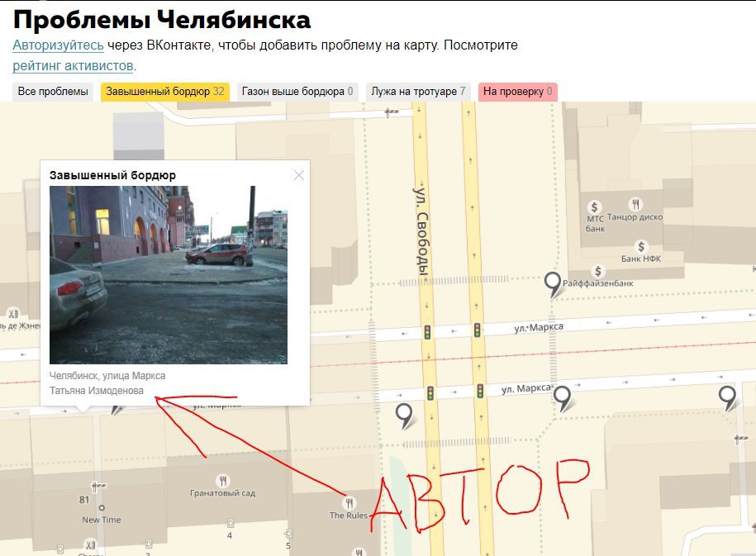Viewport: 756px width, 556px height.
Task: Click building number 81 label
Action: click(84, 500)
